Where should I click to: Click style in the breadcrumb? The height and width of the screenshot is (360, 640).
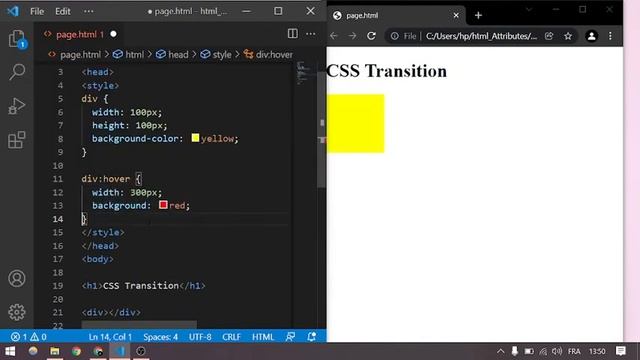click(x=216, y=55)
